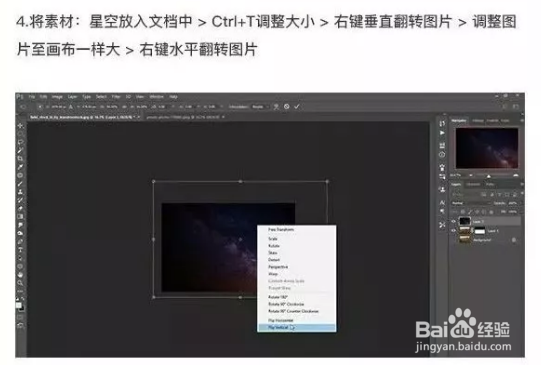Select the Gradient tool
The width and height of the screenshot is (541, 365).
[20, 217]
